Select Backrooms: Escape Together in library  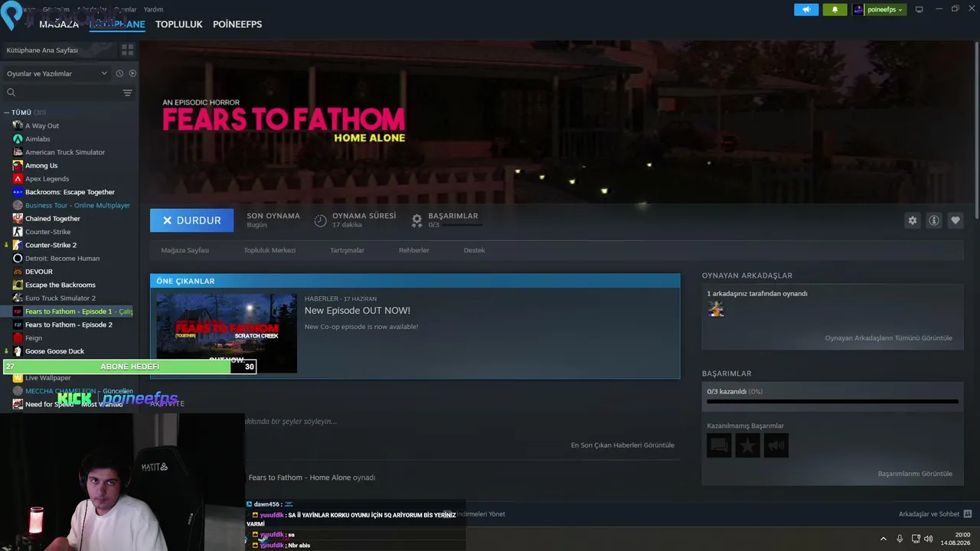point(70,192)
